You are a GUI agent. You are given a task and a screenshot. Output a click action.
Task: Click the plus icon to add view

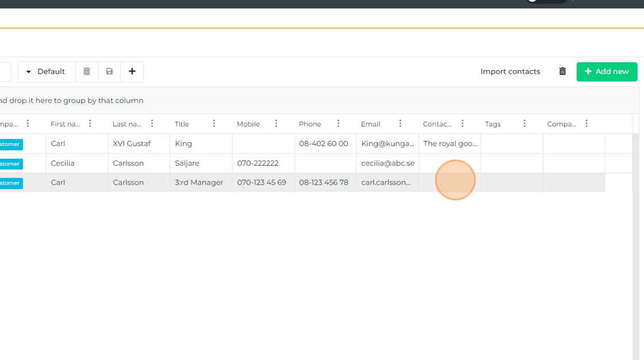pyautogui.click(x=132, y=71)
